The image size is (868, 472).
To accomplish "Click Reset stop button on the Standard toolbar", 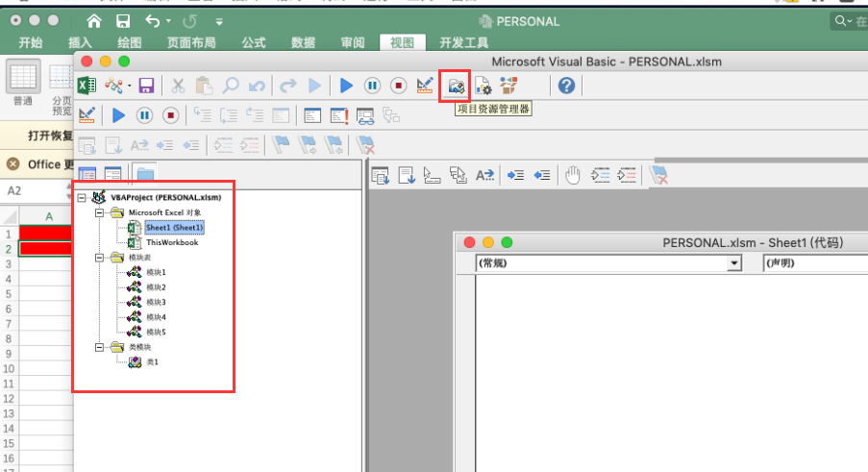I will point(398,86).
